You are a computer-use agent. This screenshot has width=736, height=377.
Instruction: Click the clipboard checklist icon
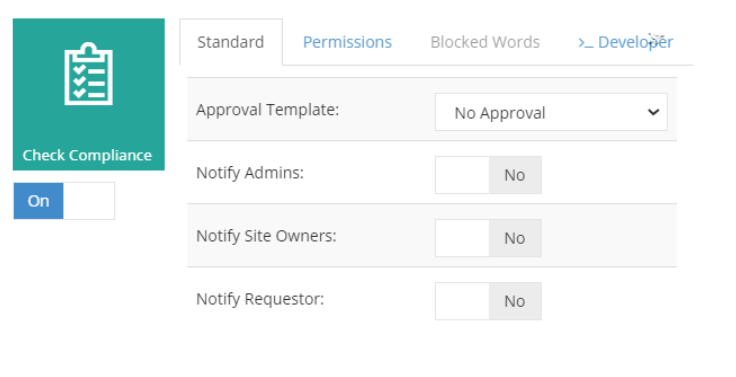tap(88, 74)
